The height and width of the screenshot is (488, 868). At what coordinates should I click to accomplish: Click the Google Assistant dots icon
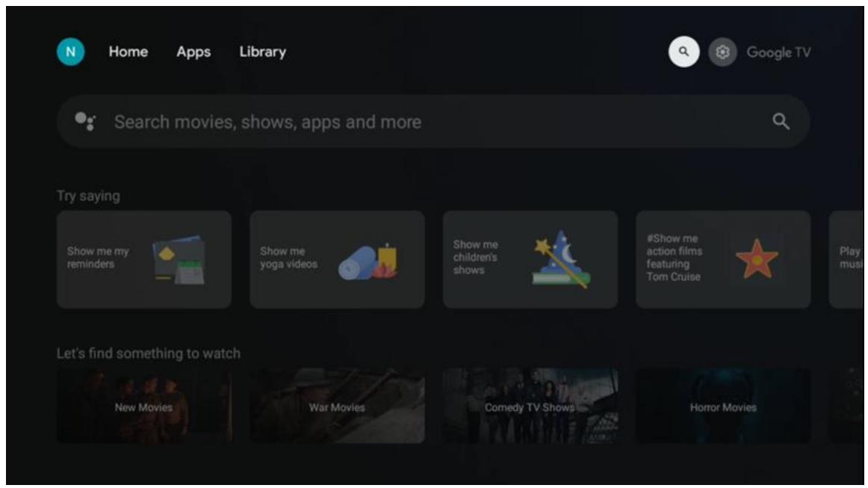click(x=85, y=121)
